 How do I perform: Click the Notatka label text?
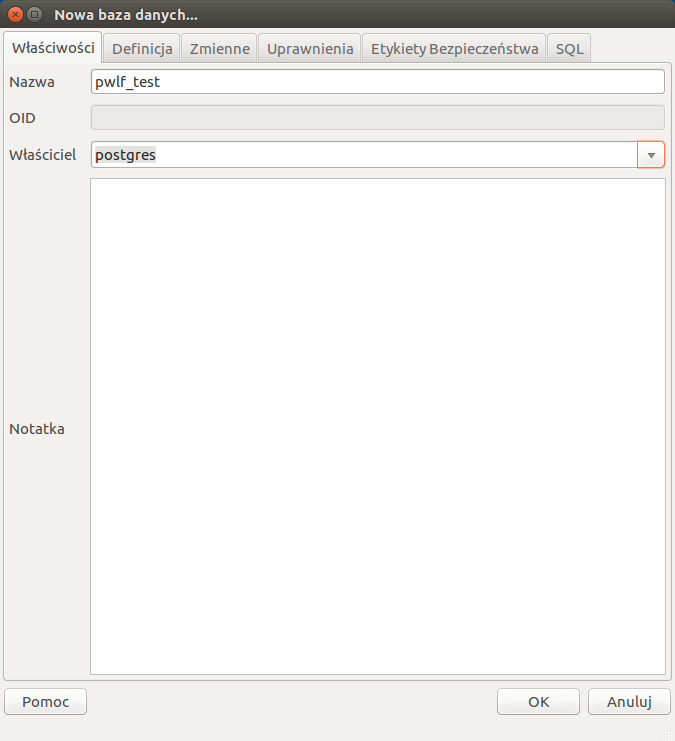(x=37, y=429)
